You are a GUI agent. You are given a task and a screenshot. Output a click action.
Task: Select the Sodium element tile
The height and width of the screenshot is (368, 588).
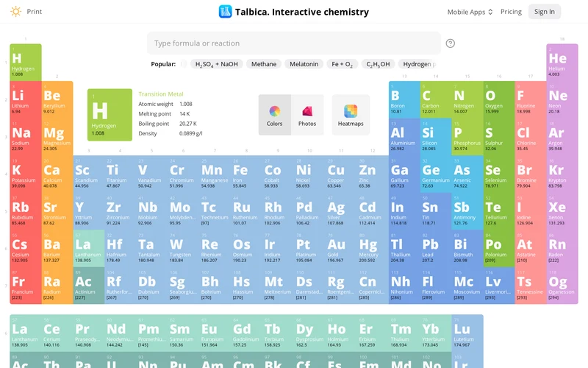[26, 137]
